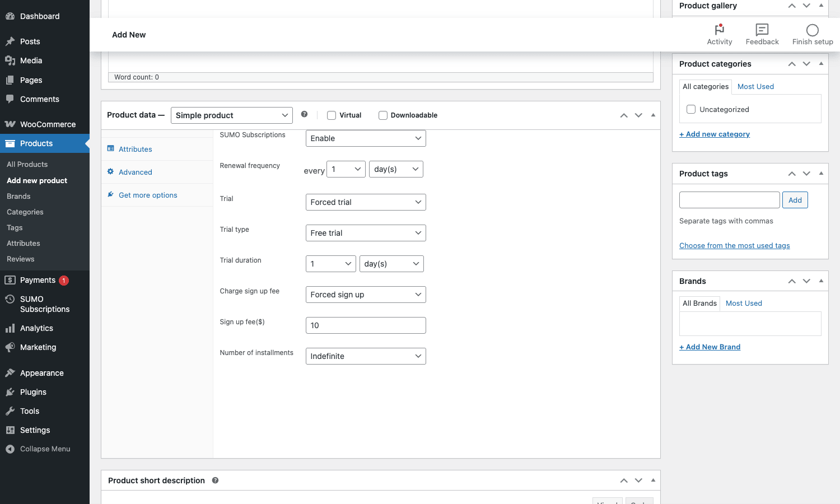
Task: Collapse the Brands panel
Action: tap(821, 281)
